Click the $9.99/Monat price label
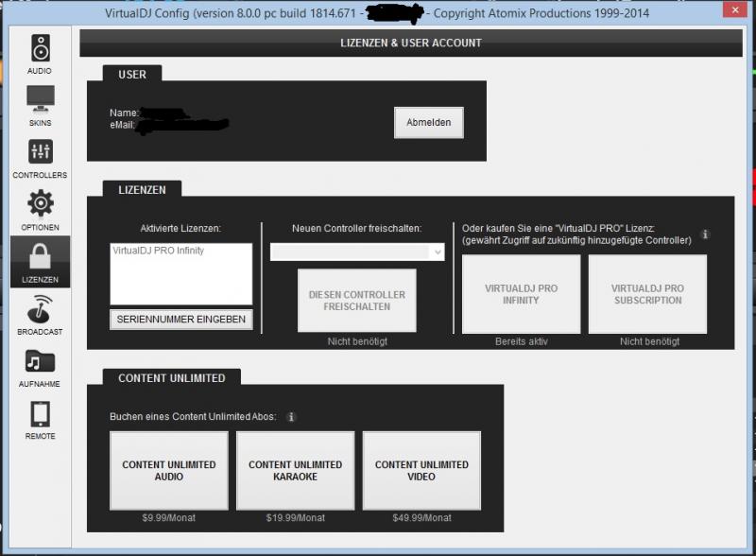Image resolution: width=756 pixels, height=556 pixels. (x=169, y=518)
